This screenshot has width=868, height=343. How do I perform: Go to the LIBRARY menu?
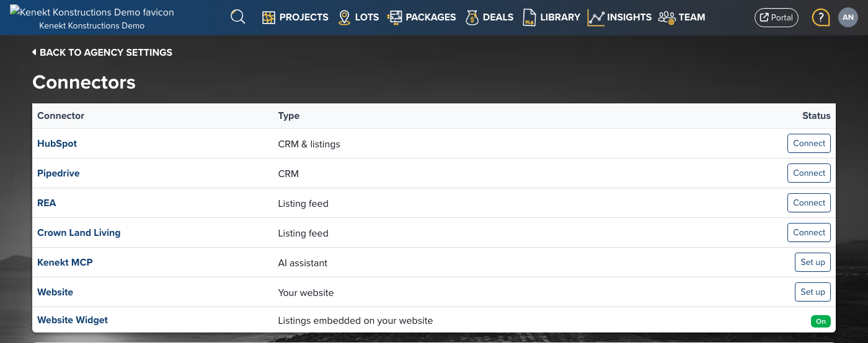pyautogui.click(x=560, y=17)
